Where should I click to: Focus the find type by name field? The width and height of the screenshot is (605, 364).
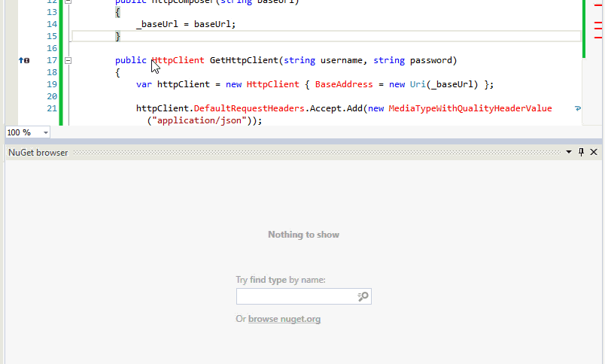click(x=296, y=297)
